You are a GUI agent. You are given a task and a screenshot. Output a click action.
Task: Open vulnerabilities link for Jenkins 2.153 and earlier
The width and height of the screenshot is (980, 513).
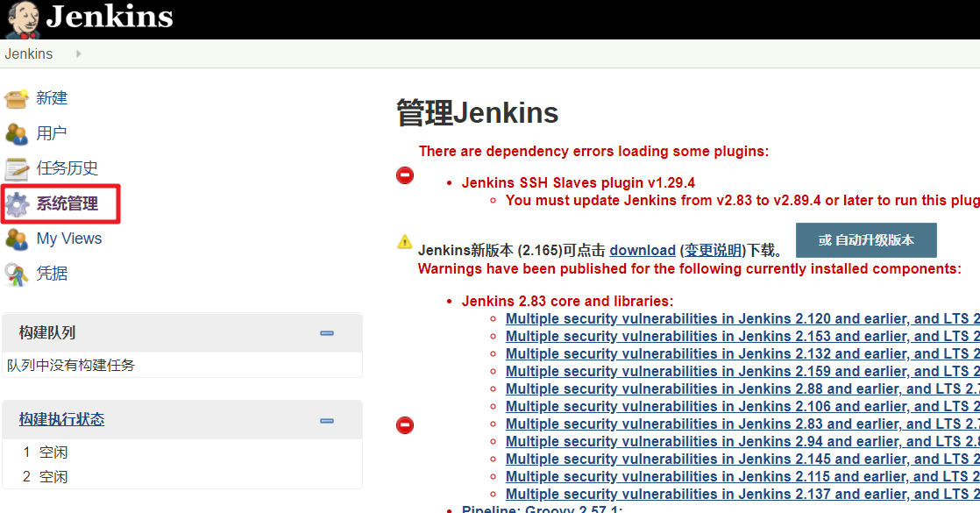click(742, 336)
